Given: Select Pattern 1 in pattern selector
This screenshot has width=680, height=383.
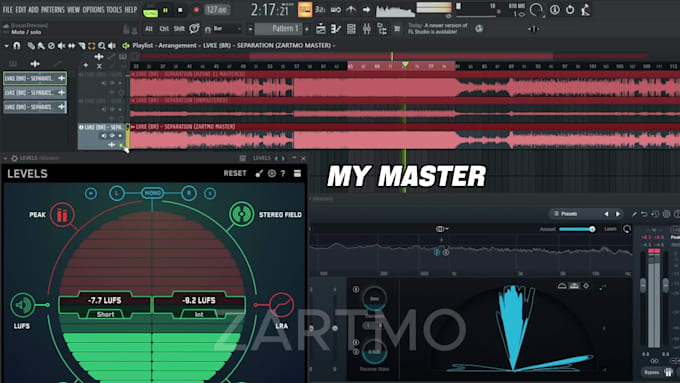Looking at the screenshot, I should click(x=280, y=29).
